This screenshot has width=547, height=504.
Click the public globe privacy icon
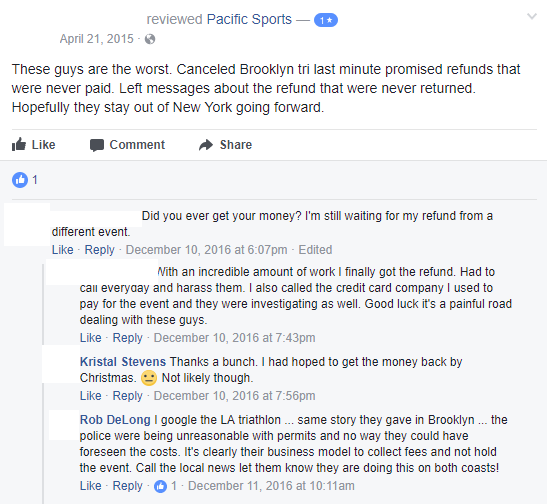pos(150,39)
